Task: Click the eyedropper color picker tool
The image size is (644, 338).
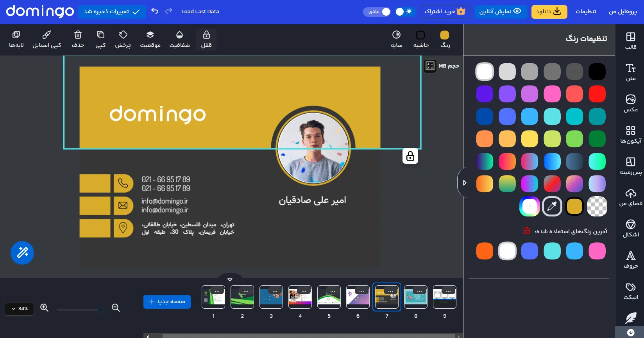Action: [x=552, y=206]
